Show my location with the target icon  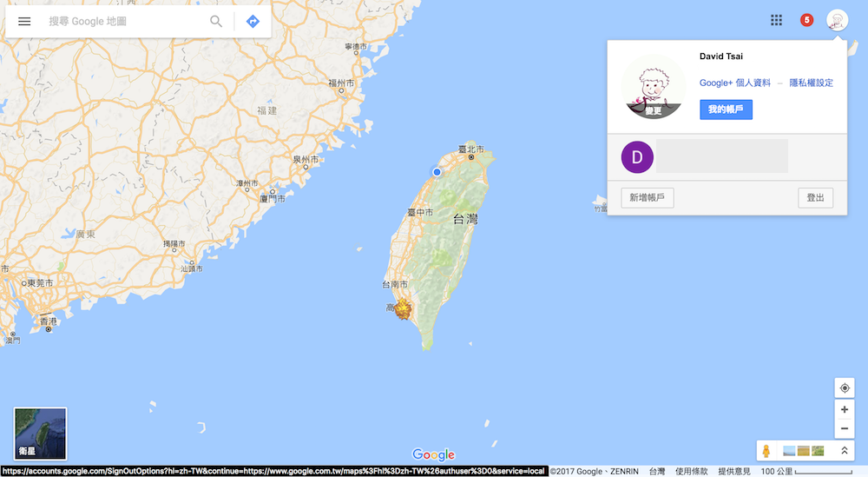coord(845,388)
